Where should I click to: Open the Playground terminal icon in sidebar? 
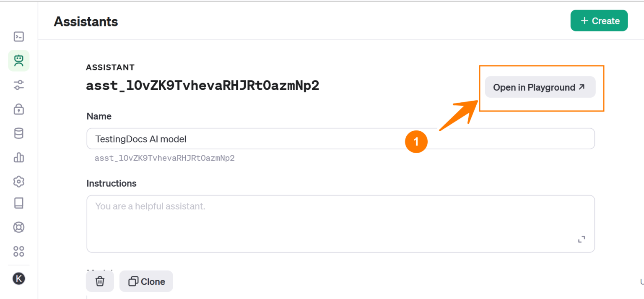(x=18, y=36)
